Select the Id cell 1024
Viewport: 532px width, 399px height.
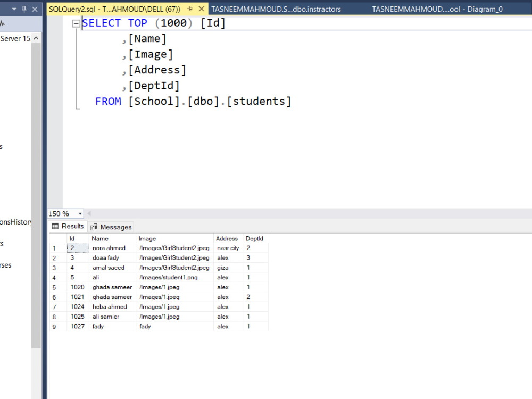click(x=78, y=307)
